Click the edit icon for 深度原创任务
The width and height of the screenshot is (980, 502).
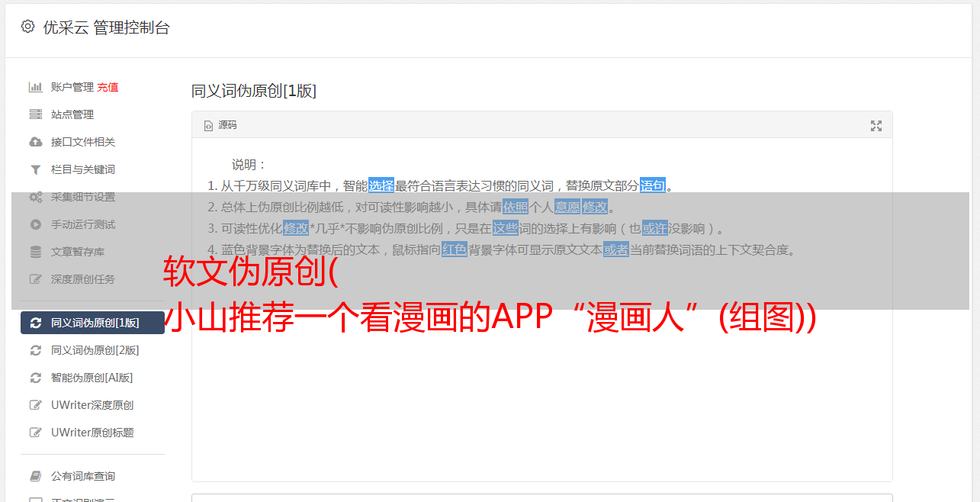pyautogui.click(x=35, y=279)
